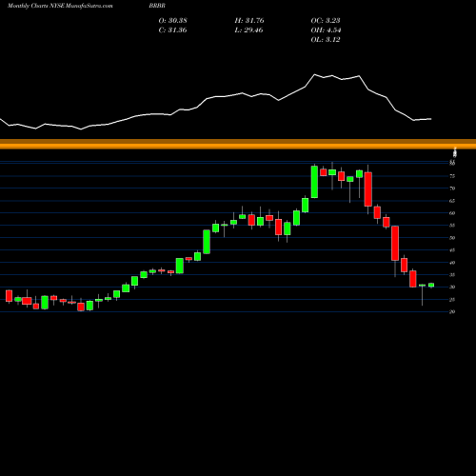
Task: Click the low value L: 29.46
Action: (x=249, y=30)
